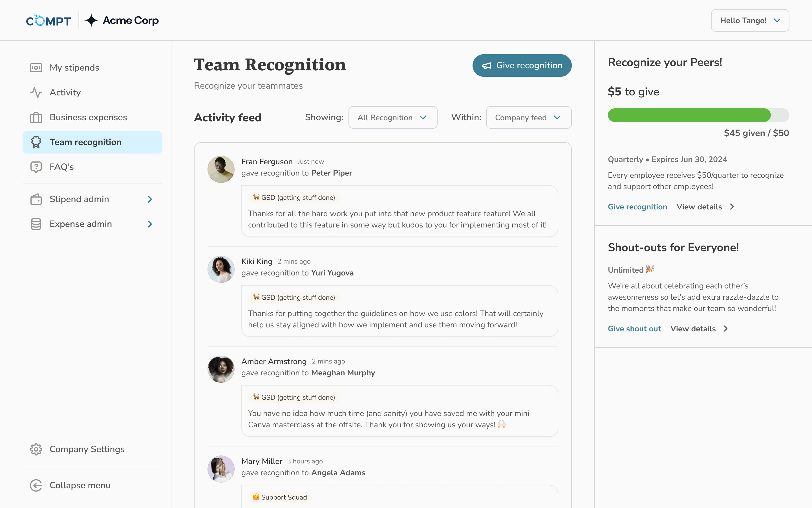Click the 'Just now' timestamp

(311, 162)
